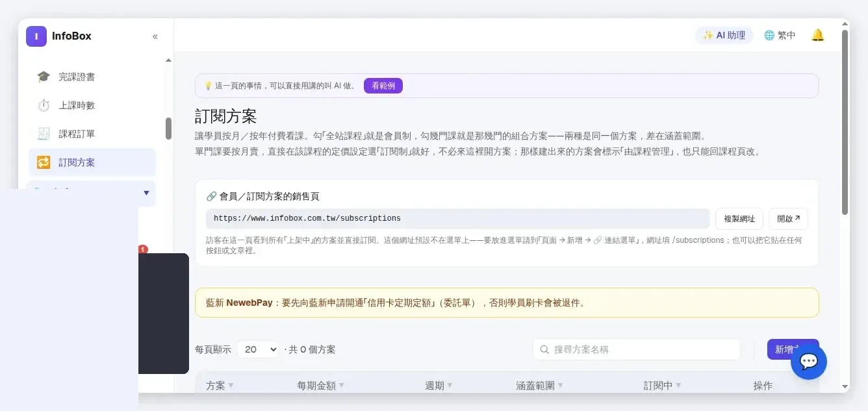Click the 看範例 button
868x411 pixels.
pyautogui.click(x=383, y=86)
